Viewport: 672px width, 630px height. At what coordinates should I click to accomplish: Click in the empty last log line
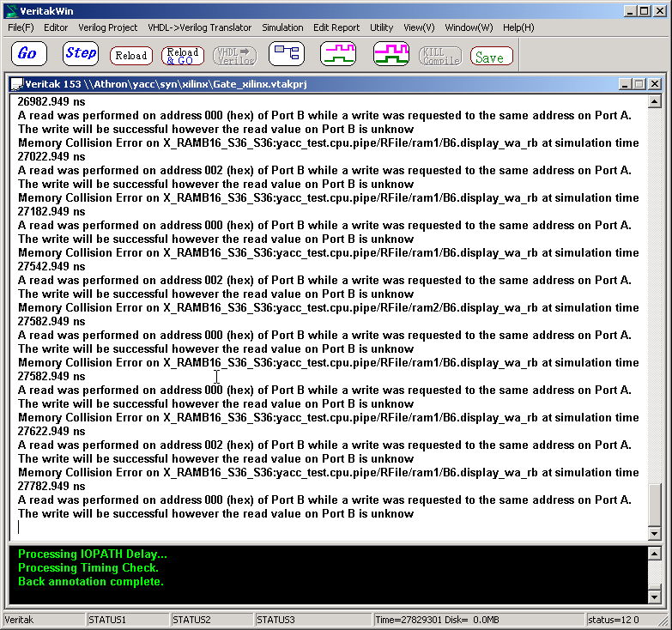coord(257,527)
